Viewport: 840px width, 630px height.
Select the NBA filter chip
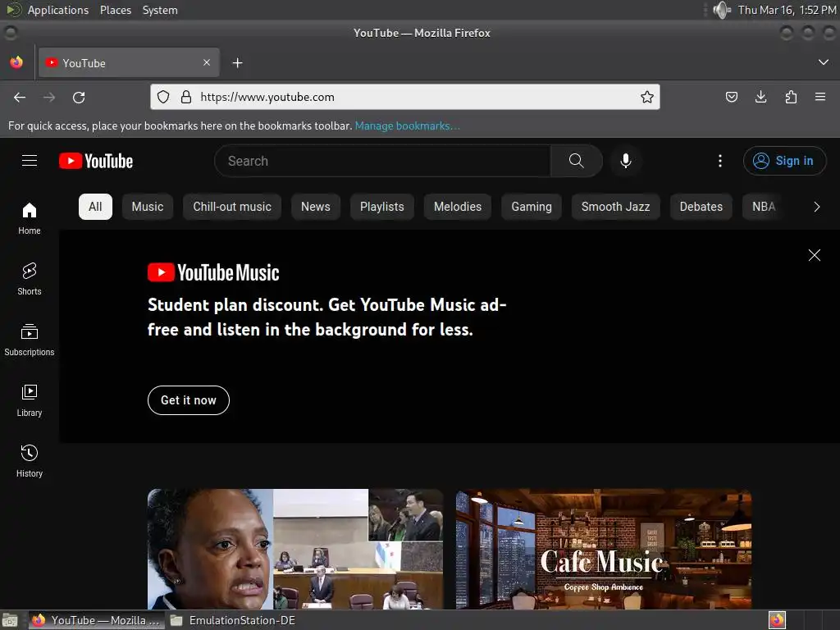pos(764,207)
